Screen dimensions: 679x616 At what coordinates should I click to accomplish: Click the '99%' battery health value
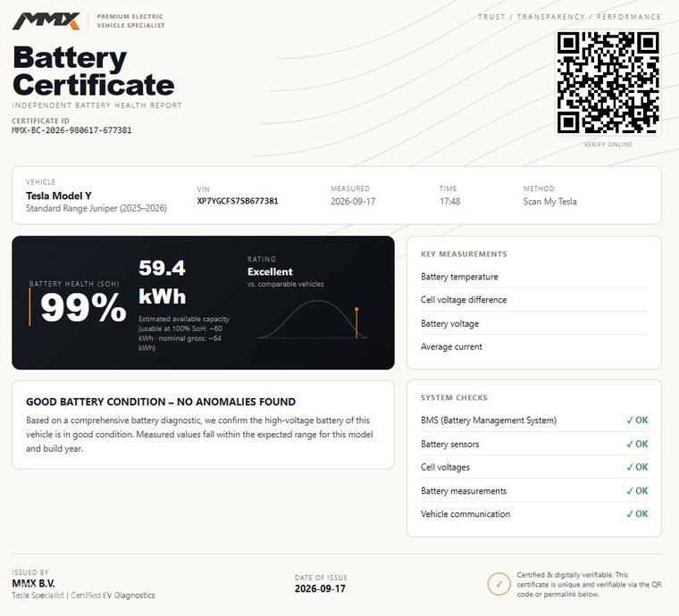point(83,307)
